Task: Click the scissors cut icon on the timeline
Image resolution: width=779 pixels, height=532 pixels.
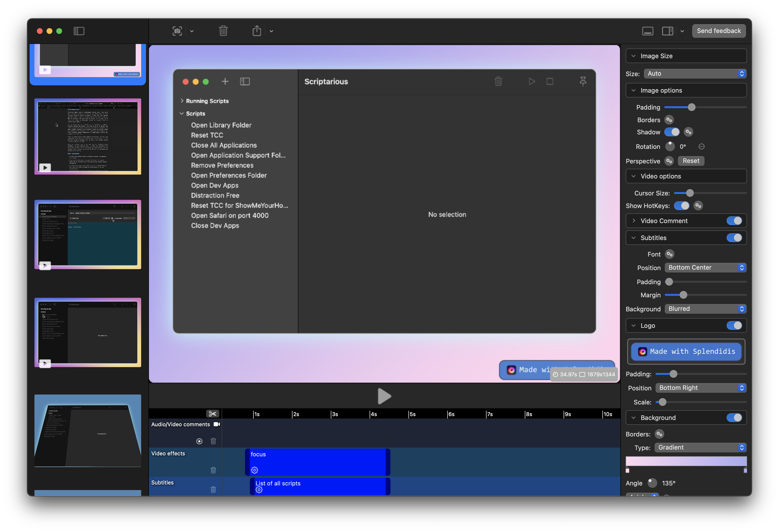Action: point(212,414)
